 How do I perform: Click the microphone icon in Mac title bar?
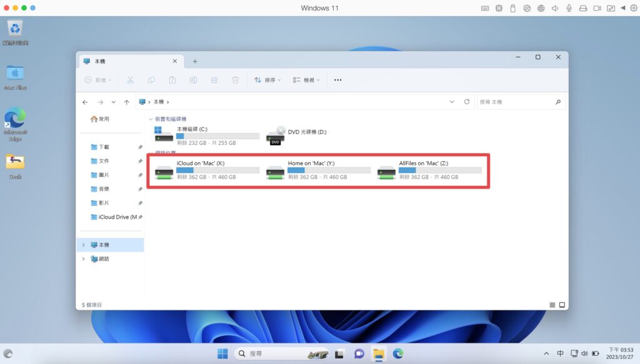(x=569, y=7)
